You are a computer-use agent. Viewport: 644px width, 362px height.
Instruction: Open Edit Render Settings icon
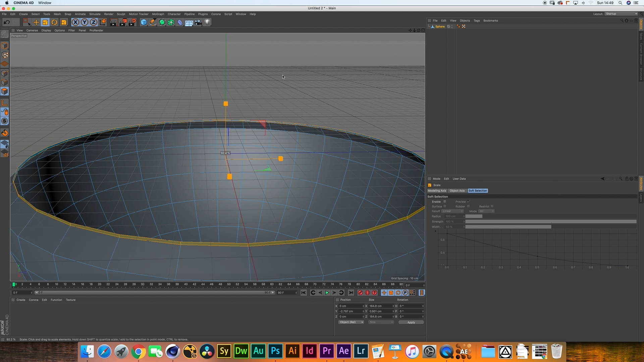(132, 22)
